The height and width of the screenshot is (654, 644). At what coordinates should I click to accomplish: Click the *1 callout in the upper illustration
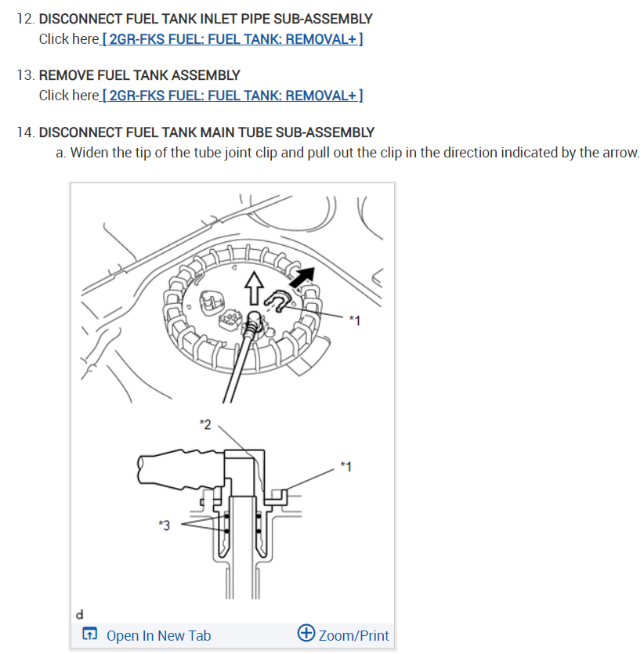pos(355,320)
